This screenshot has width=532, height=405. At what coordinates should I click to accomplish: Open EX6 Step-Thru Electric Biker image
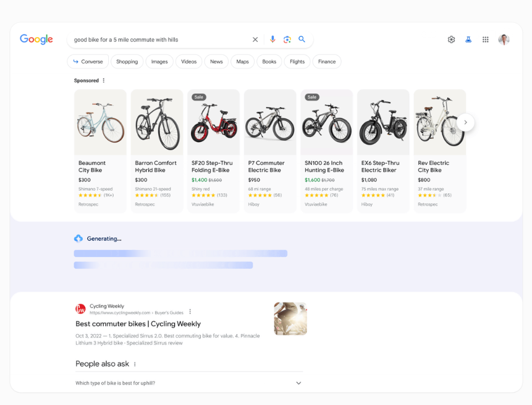(383, 122)
